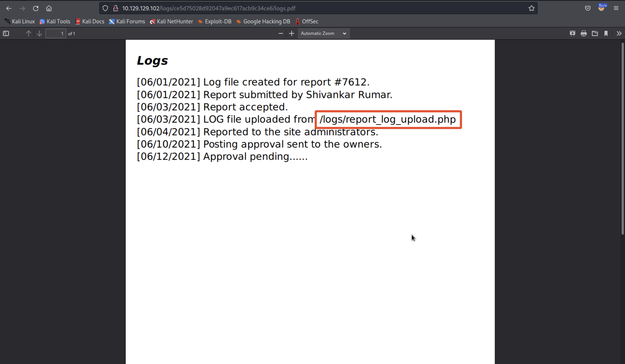Open Kali Tools bookmark

point(55,21)
